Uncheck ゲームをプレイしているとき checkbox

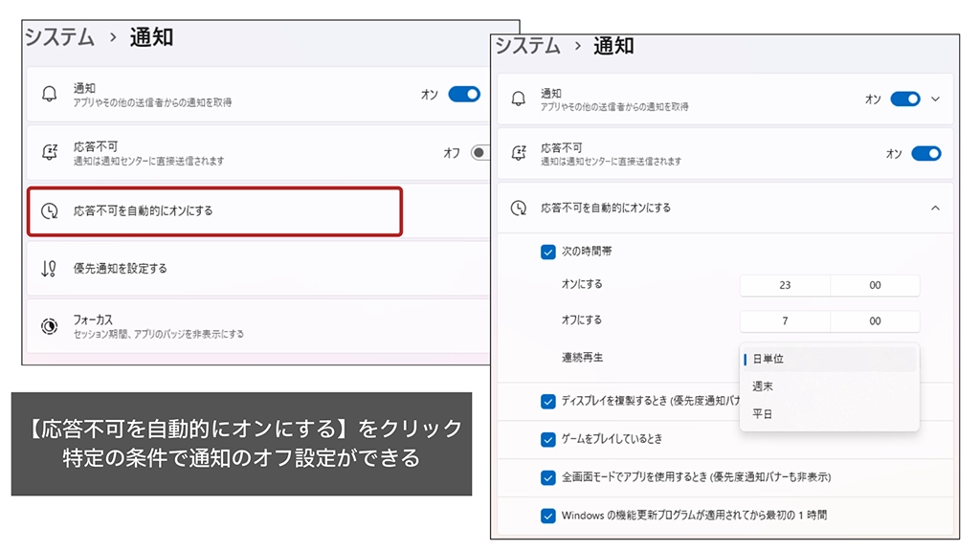(x=548, y=439)
